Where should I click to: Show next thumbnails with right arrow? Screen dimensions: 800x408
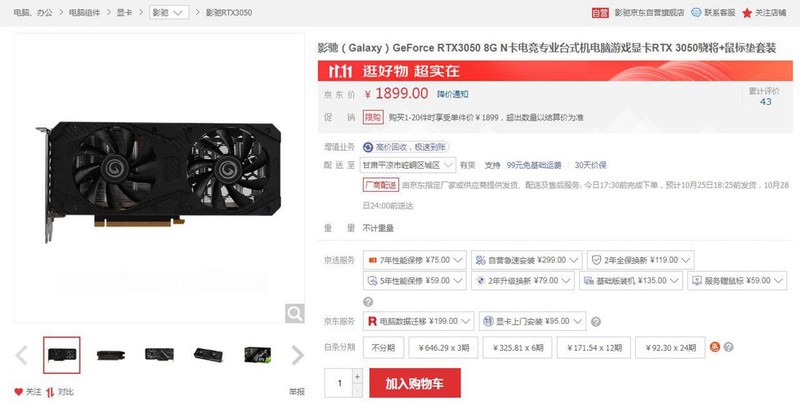coord(297,355)
